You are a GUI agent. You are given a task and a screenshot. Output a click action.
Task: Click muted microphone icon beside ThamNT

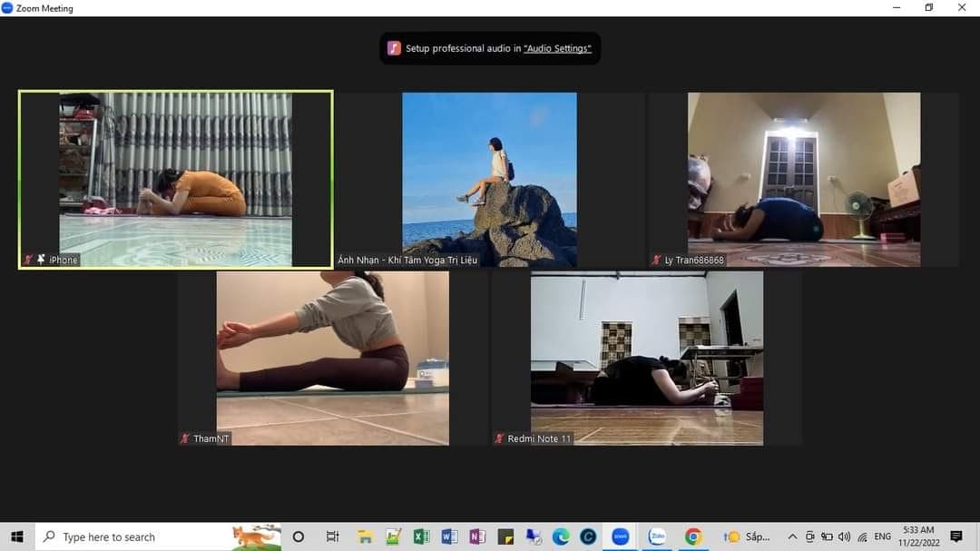[x=185, y=438]
